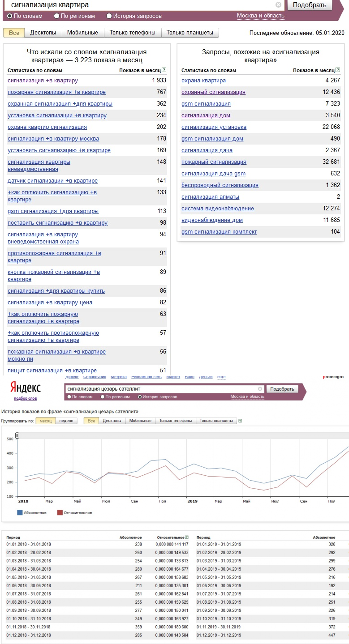Switch to 'Только планшеты' tab in top results
The image size is (349, 644).
point(190,33)
